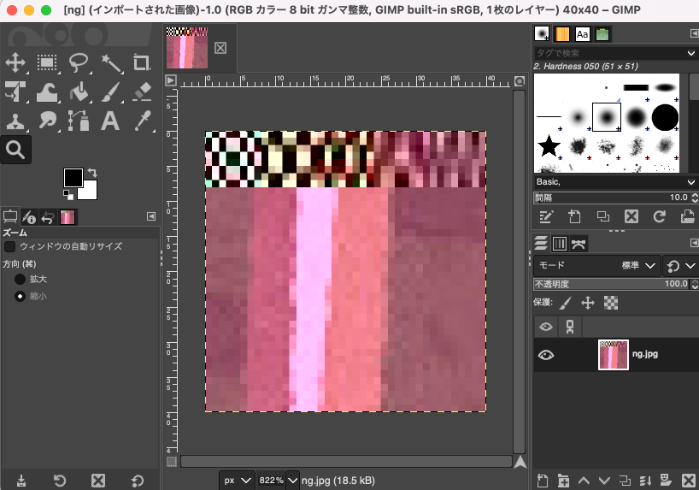This screenshot has width=699, height=490.
Task: Select the zoom out (縮小) radio button
Action: (20, 296)
